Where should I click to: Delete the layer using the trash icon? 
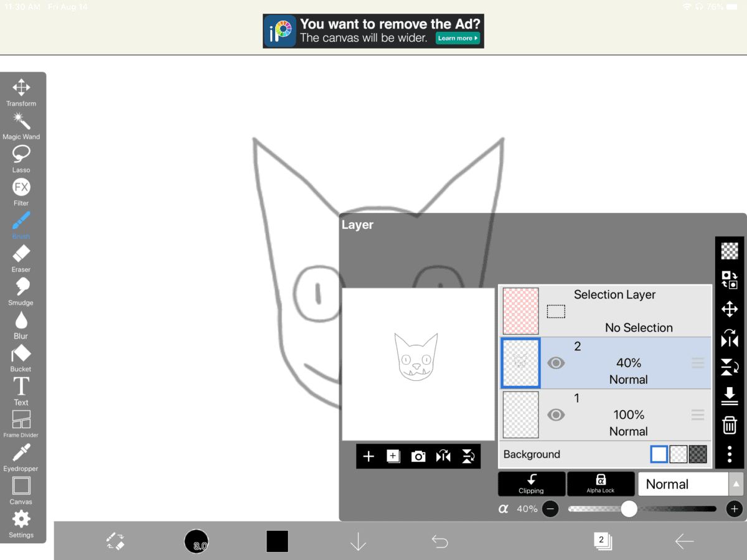(x=729, y=426)
